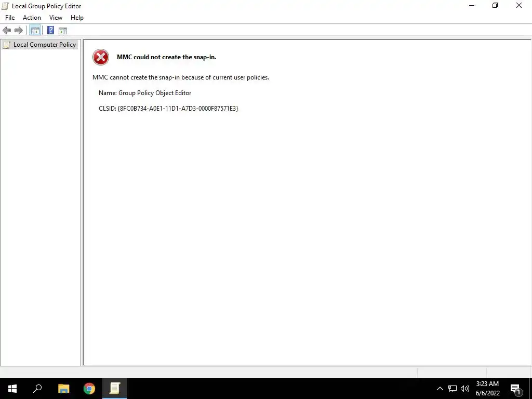
Task: Launch Google Chrome from taskbar
Action: pyautogui.click(x=89, y=389)
